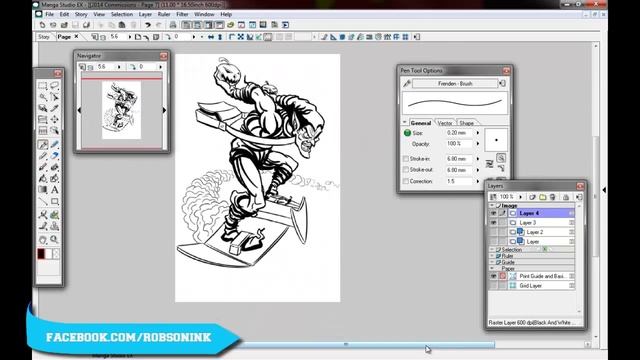
Task: Open the layer opacity 100% arrow in Layers panel
Action: coord(520,197)
